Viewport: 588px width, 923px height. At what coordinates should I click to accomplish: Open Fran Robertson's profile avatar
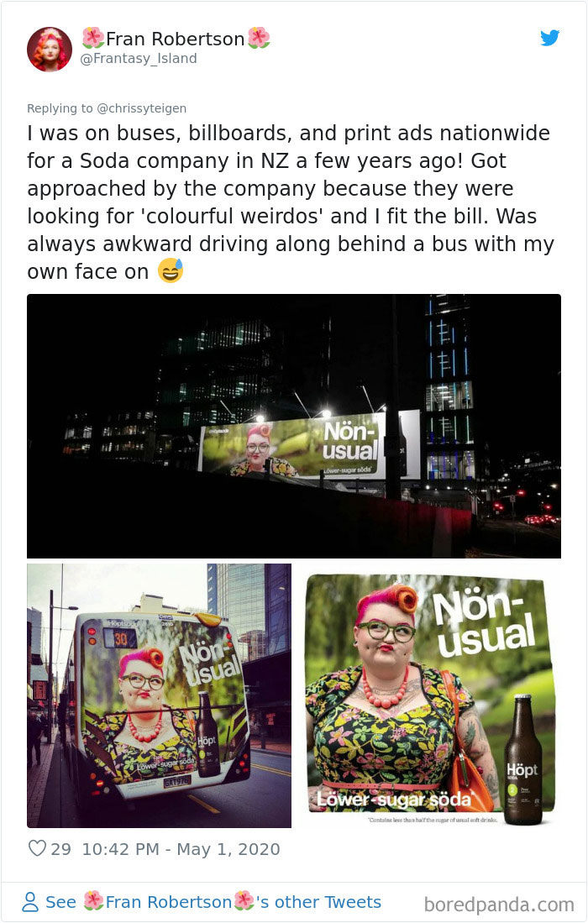[x=50, y=50]
